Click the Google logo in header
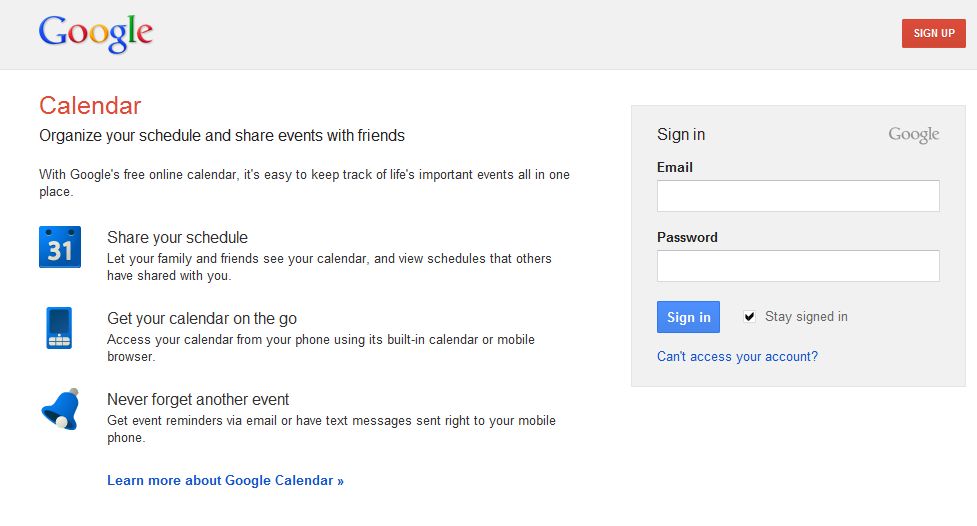This screenshot has width=977, height=526. [x=96, y=33]
